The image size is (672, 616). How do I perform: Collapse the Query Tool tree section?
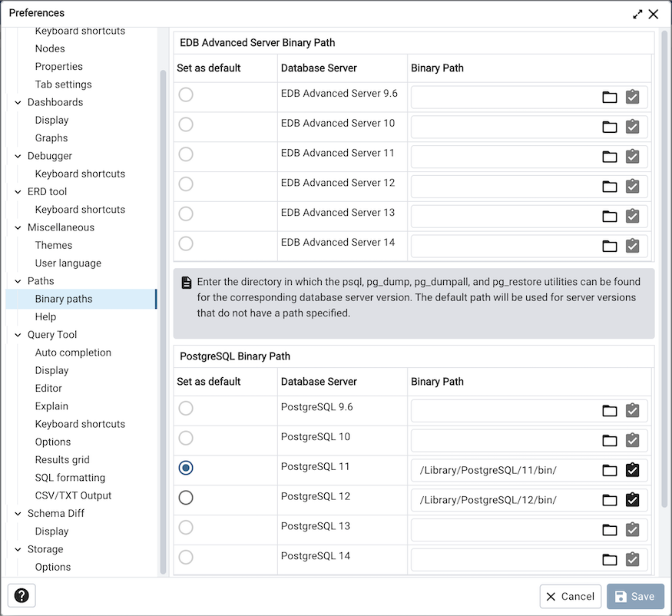coord(18,335)
